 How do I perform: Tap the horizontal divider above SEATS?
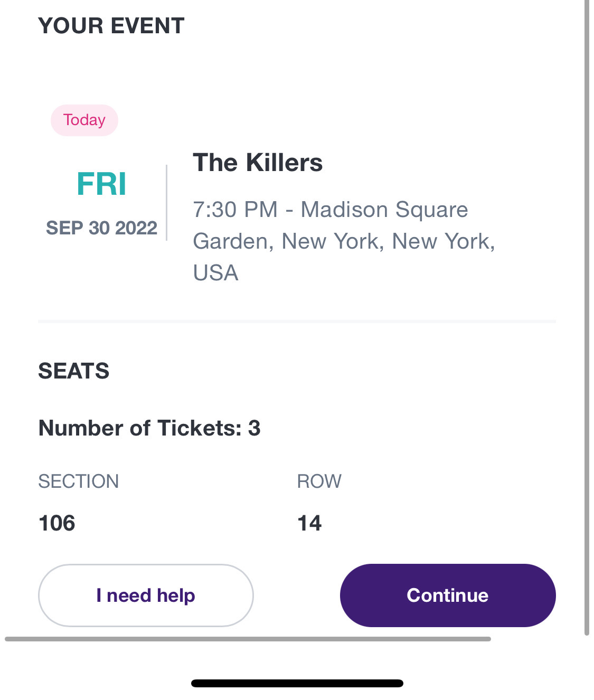pos(297,321)
